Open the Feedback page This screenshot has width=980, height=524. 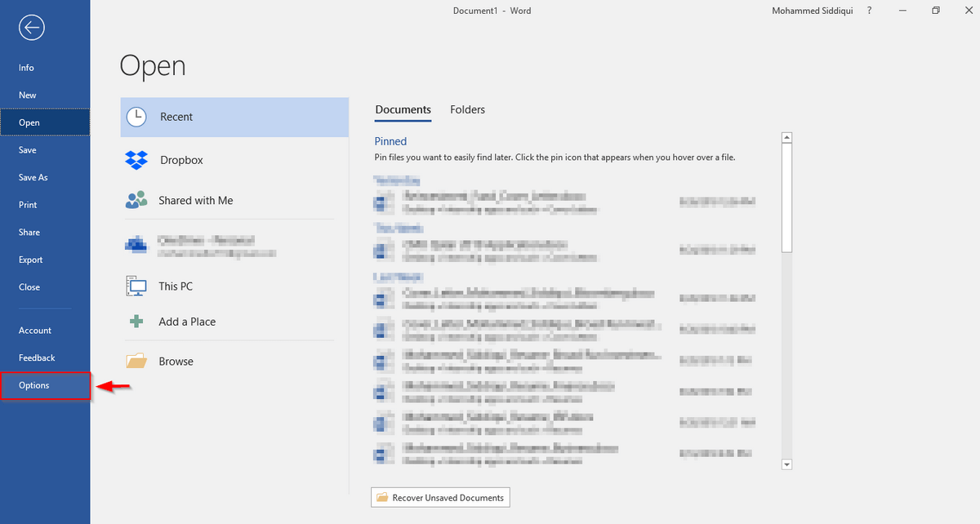tap(45, 358)
